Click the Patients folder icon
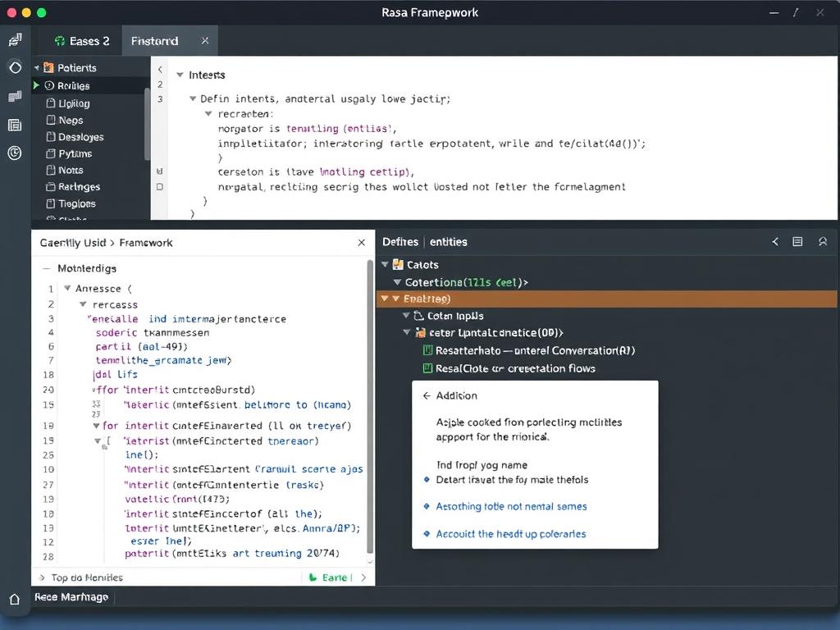840x630 pixels. pyautogui.click(x=48, y=67)
